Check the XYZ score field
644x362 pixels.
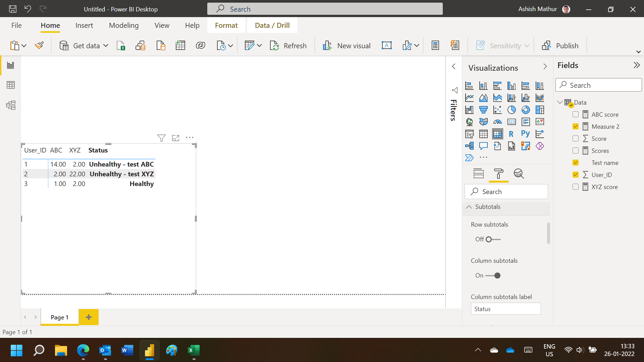576,187
